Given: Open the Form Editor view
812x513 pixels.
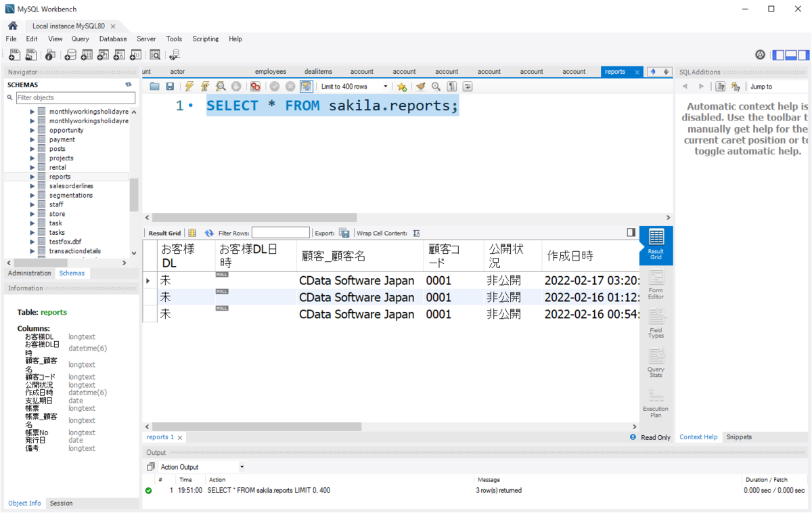Looking at the screenshot, I should pos(656,284).
